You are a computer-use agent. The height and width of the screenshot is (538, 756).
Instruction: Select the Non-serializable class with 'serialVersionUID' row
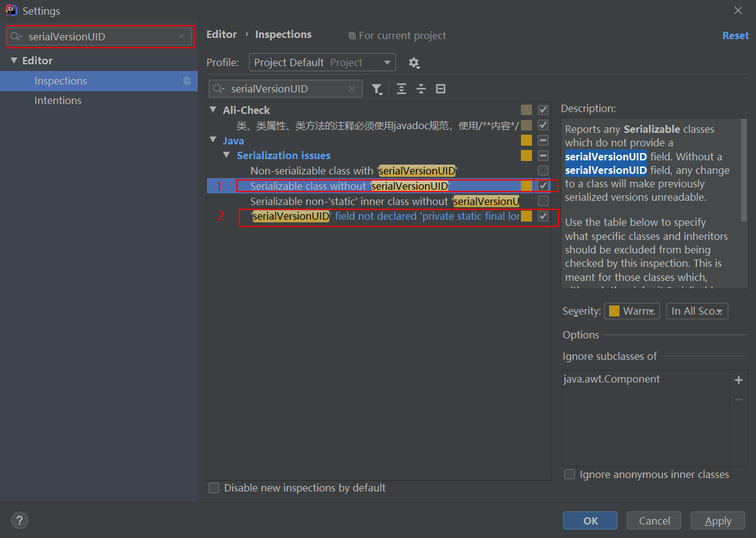379,171
